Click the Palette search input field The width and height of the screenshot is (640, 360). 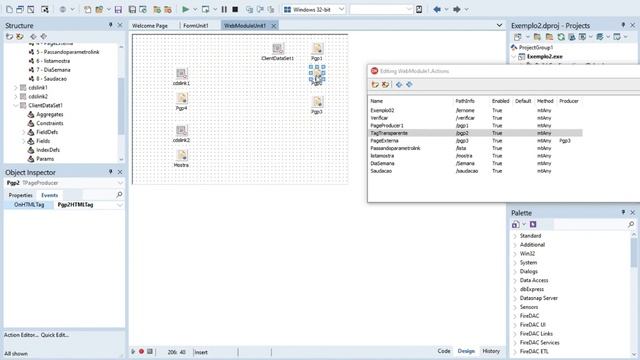pyautogui.click(x=589, y=224)
